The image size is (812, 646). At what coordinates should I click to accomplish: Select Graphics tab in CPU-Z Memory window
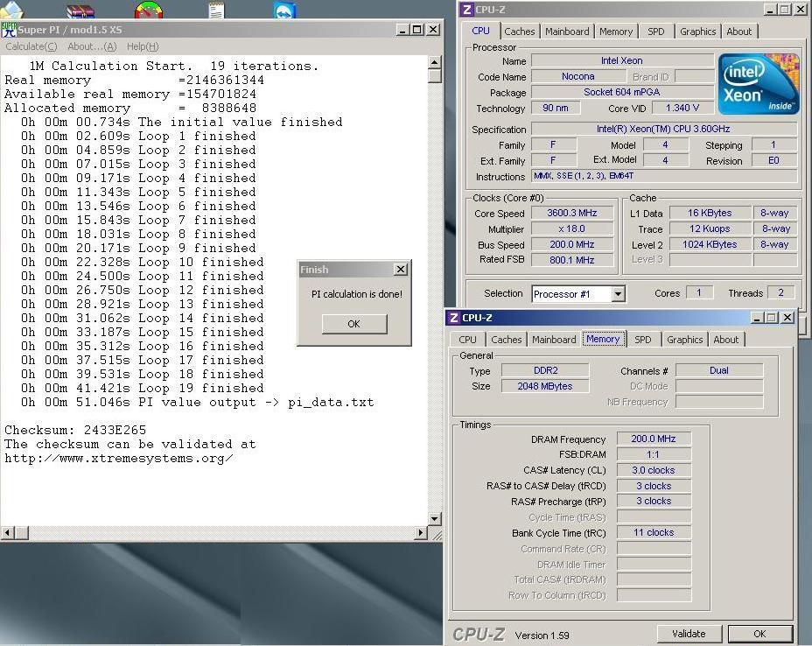pyautogui.click(x=684, y=340)
